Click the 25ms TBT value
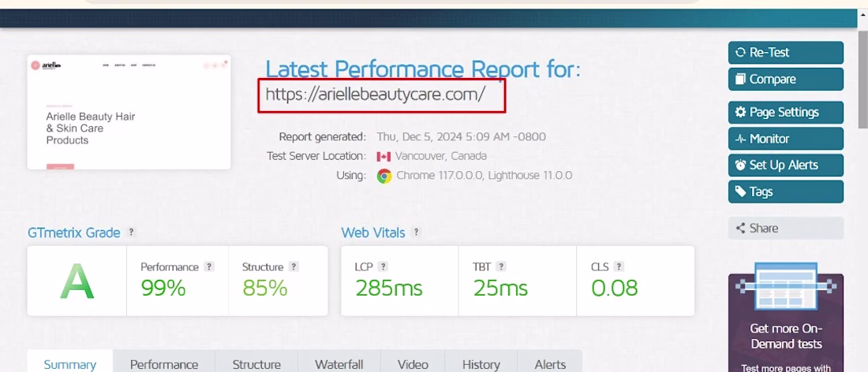The image size is (868, 372). (x=500, y=288)
